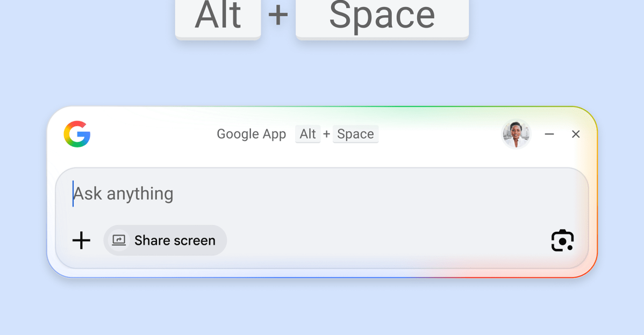
Task: Select the Google Lens camera icon
Action: pos(562,240)
